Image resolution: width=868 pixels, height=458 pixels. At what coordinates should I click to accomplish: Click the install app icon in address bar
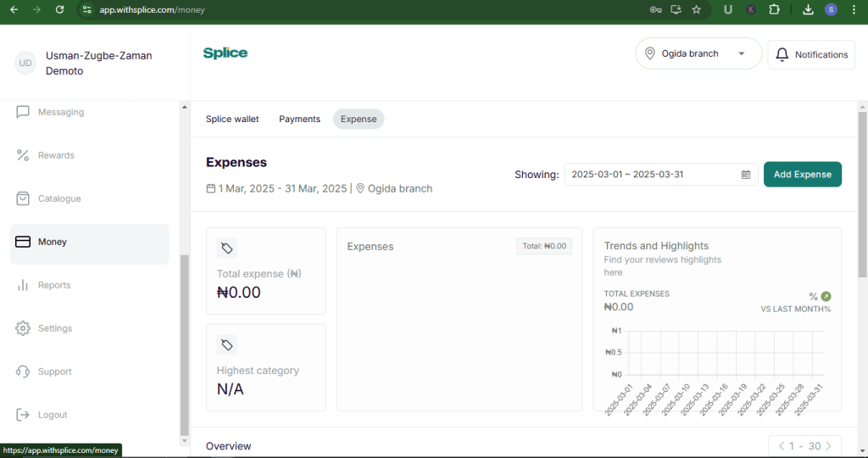pos(676,9)
